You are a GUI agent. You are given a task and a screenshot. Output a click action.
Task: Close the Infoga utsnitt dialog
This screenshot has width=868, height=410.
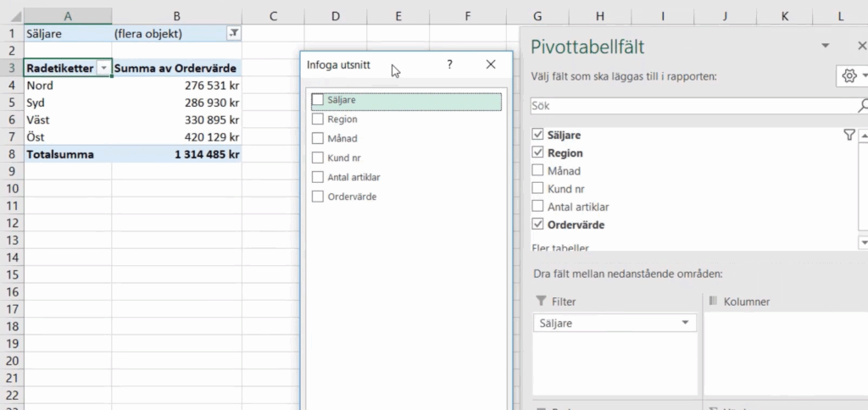[x=491, y=64]
